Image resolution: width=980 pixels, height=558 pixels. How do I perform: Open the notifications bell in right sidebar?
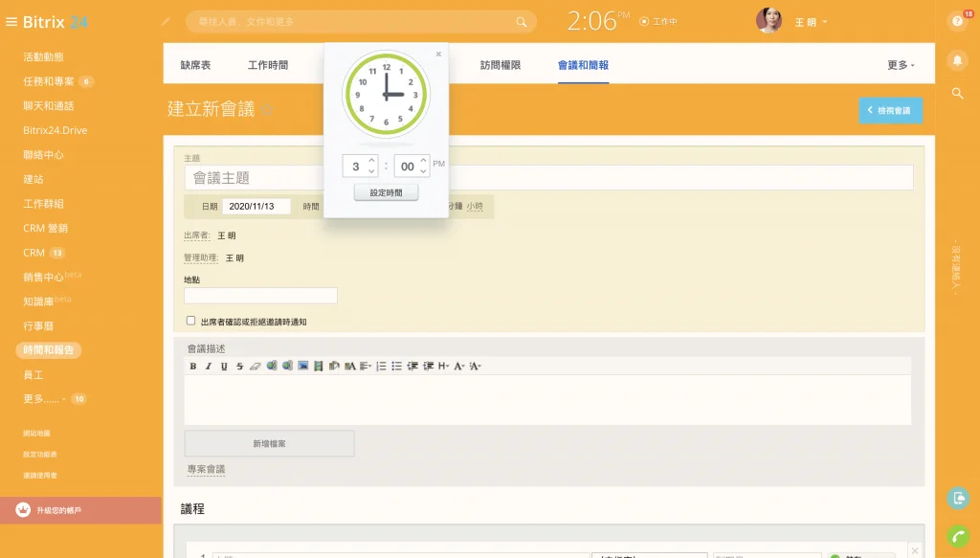click(957, 60)
